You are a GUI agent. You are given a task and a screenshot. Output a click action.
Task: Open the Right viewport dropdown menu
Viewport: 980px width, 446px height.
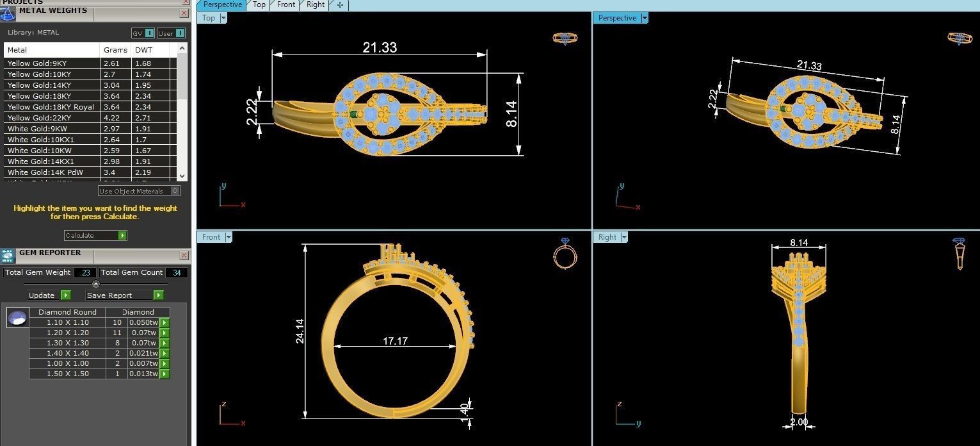[624, 237]
